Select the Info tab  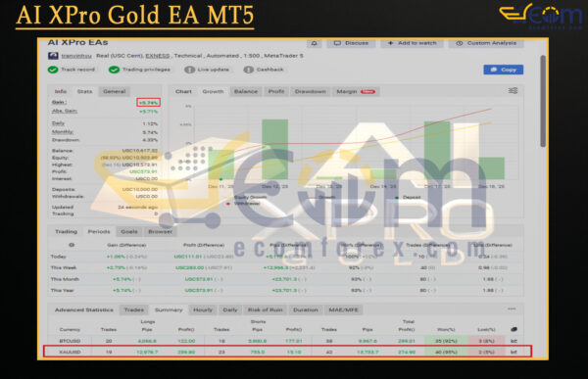[61, 91]
